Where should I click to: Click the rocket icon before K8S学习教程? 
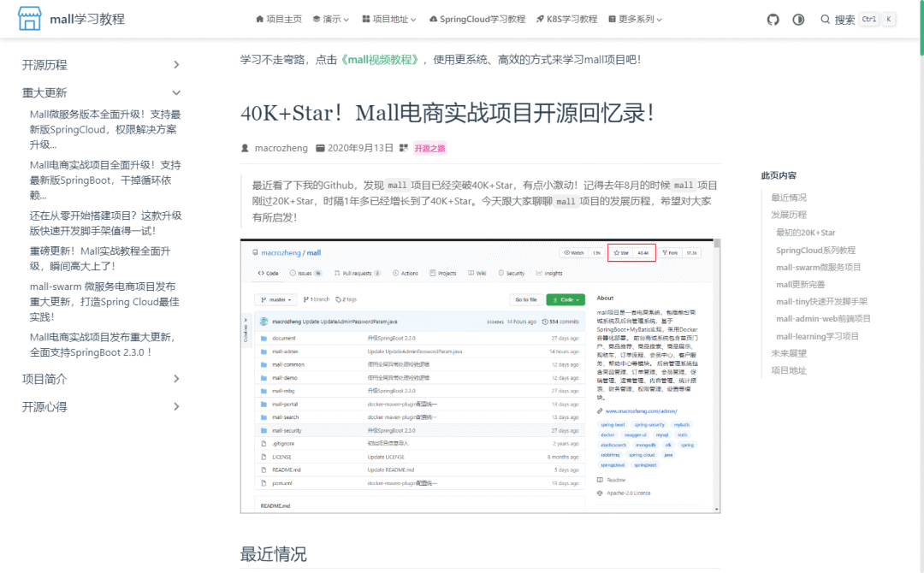coord(541,20)
